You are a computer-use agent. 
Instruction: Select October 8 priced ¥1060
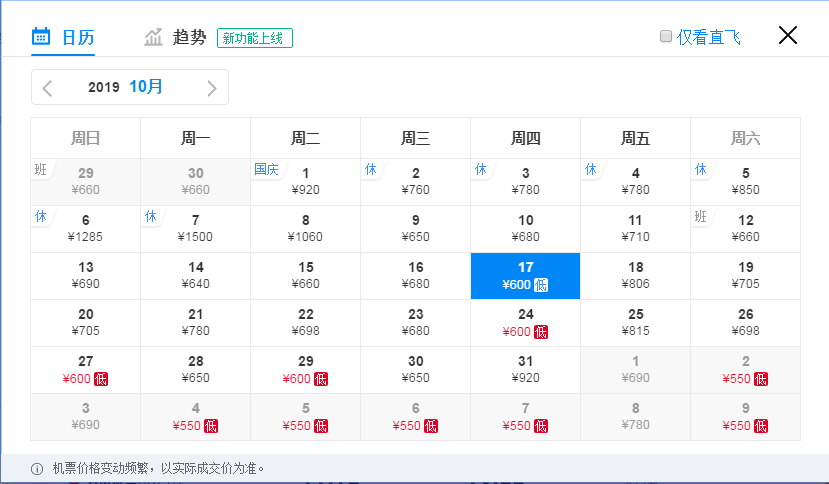(x=306, y=229)
